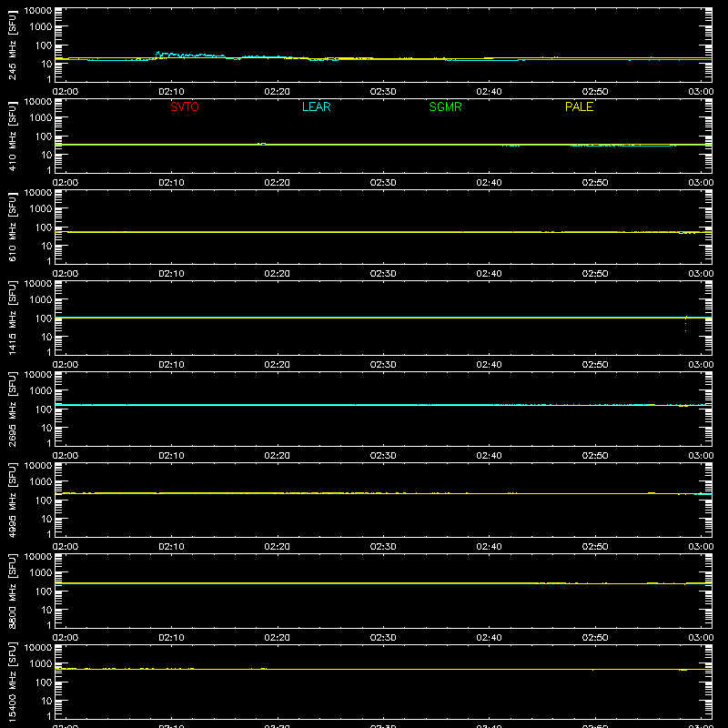Click the 03:00 time label under the 1415 MHz plot
Image resolution: width=728 pixels, height=728 pixels.
(x=701, y=365)
